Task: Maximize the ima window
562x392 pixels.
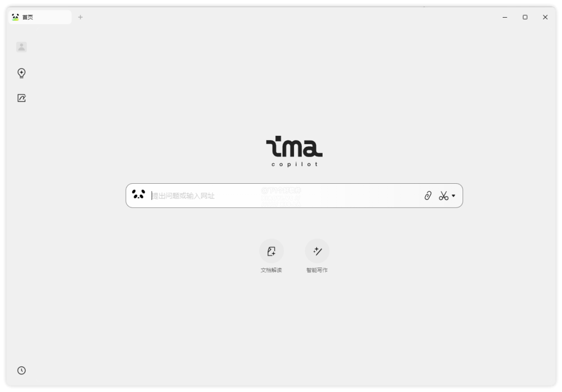Action: pyautogui.click(x=525, y=17)
